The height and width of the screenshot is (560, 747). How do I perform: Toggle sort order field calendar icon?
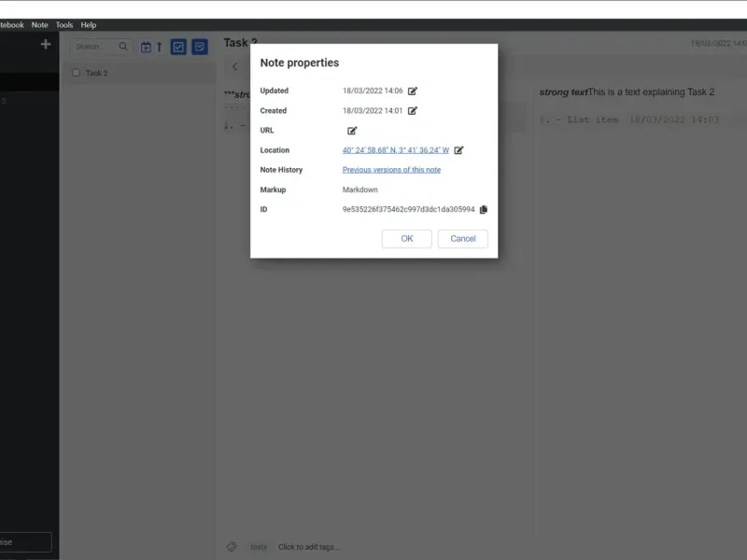pyautogui.click(x=146, y=47)
